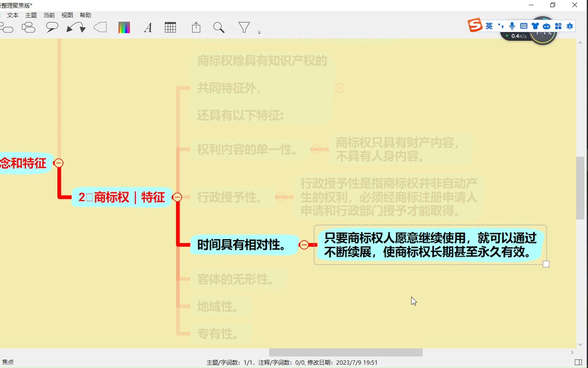
Task: Click the horizontal scrollbar at the bottom
Action: click(345, 353)
